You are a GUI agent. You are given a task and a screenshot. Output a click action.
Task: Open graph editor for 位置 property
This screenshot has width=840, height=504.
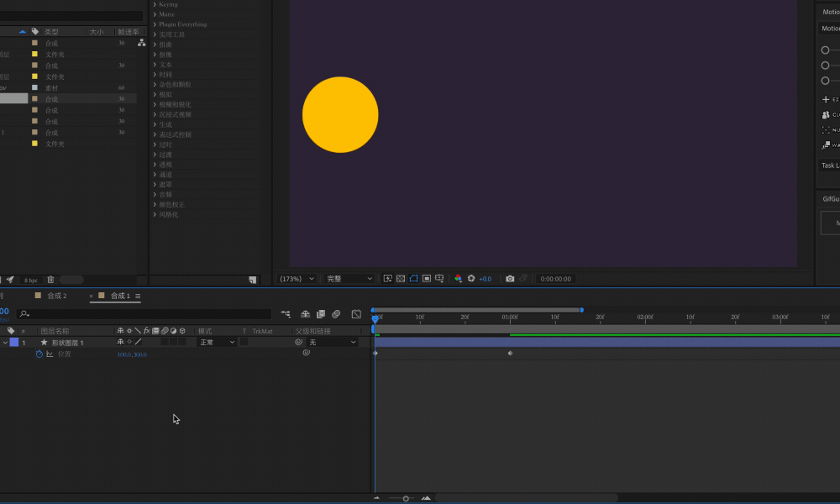pyautogui.click(x=50, y=354)
